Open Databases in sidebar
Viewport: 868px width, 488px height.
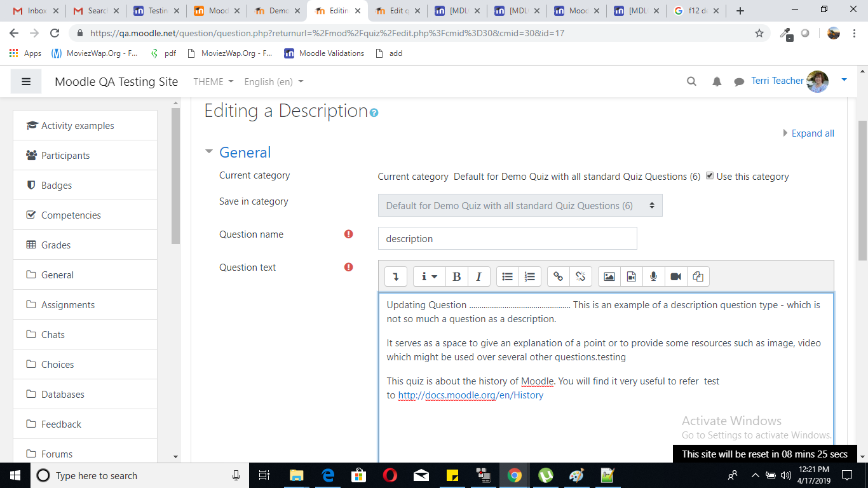pyautogui.click(x=85, y=394)
